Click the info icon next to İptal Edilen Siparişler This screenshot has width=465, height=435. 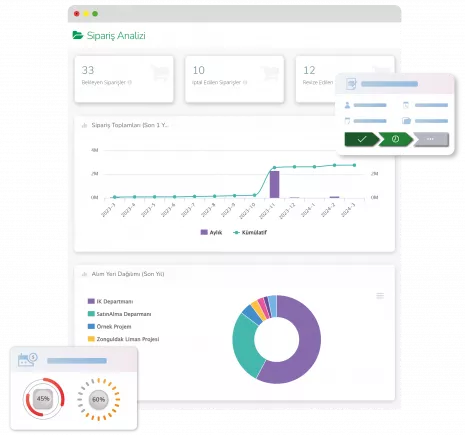(245, 82)
